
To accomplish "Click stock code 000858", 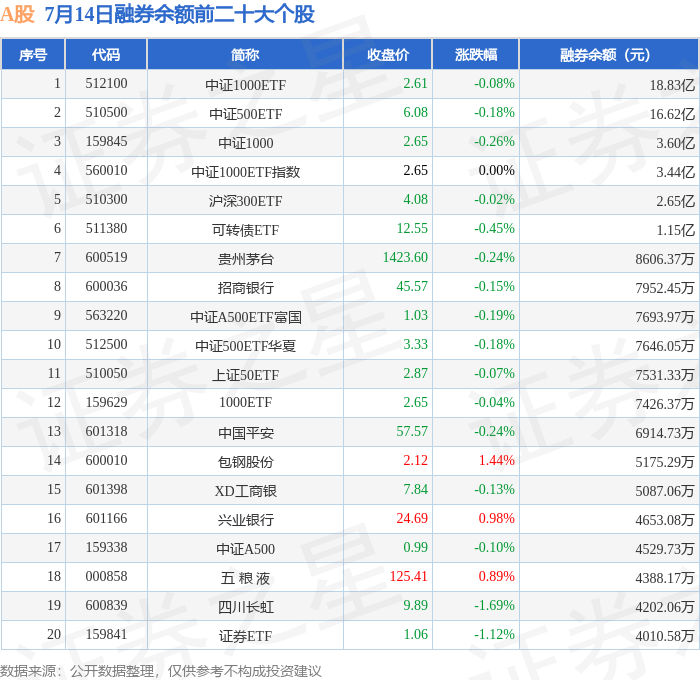I will coord(106,577).
